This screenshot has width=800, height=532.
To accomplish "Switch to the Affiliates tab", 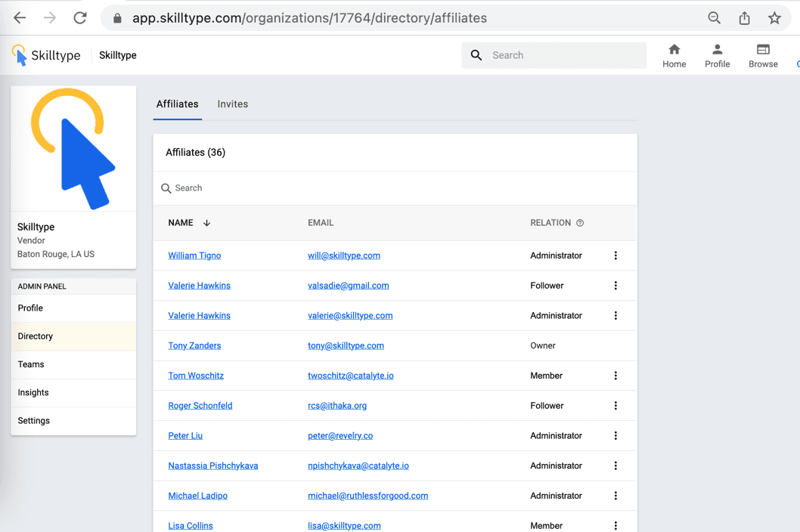I will [177, 104].
